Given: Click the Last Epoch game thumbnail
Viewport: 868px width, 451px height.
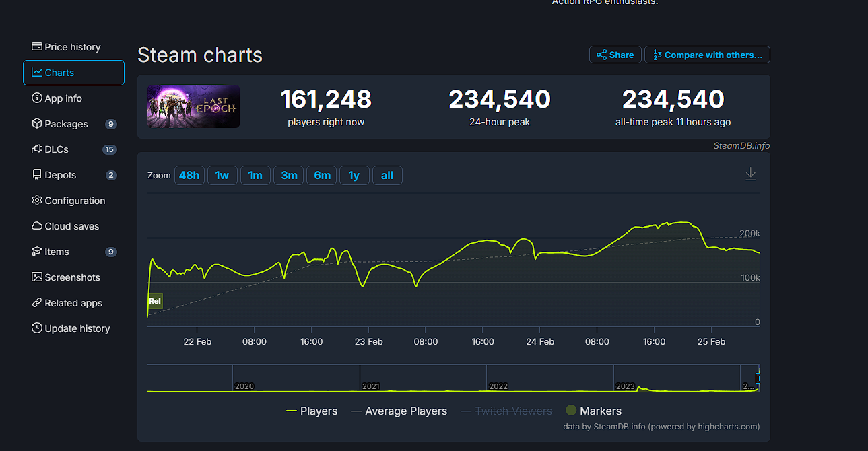Looking at the screenshot, I should point(193,106).
